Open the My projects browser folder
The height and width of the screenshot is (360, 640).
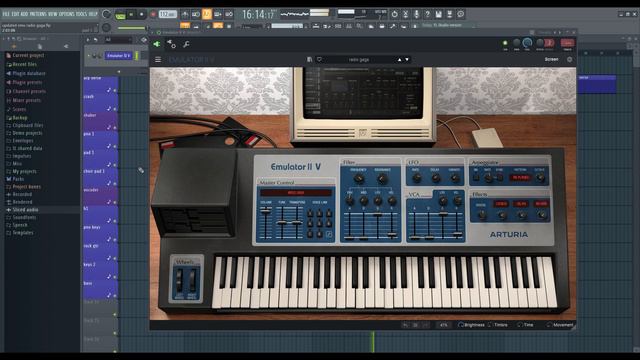tap(24, 171)
